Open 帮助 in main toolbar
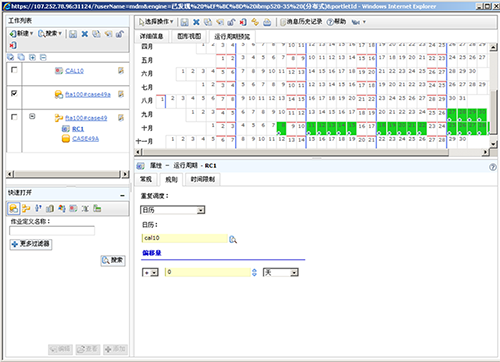Viewport: 500px width, 362px height. (336, 22)
